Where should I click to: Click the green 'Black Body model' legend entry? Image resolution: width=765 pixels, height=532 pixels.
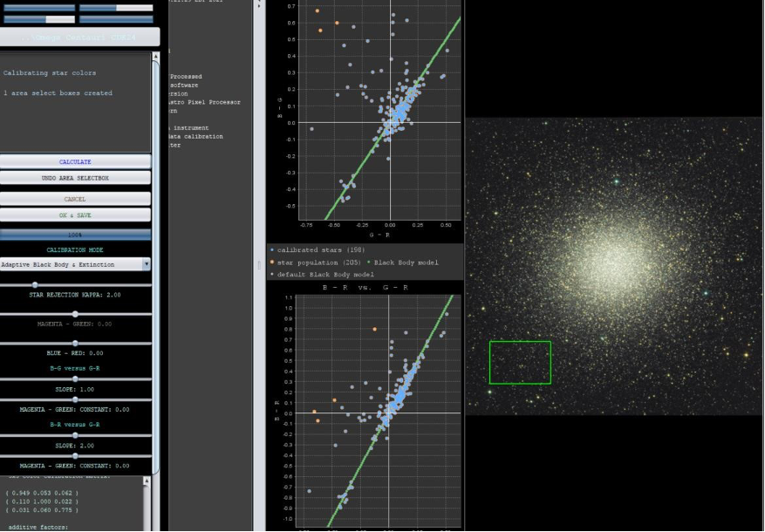402,263
